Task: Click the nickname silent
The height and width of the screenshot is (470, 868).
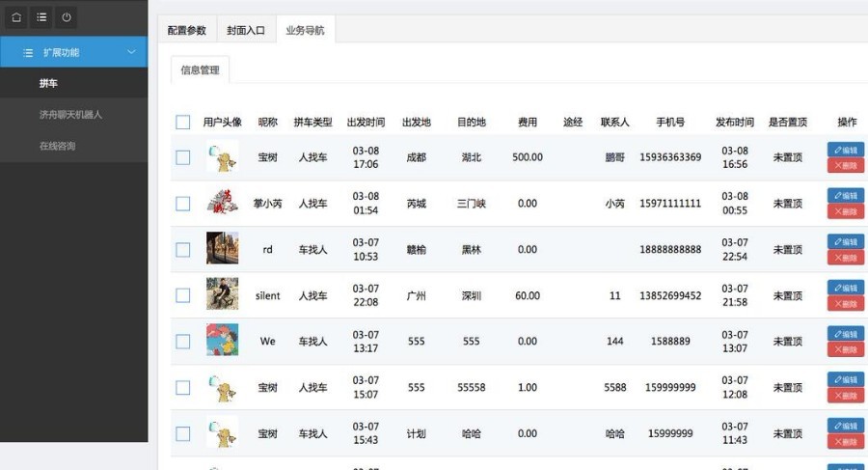Action: point(267,295)
